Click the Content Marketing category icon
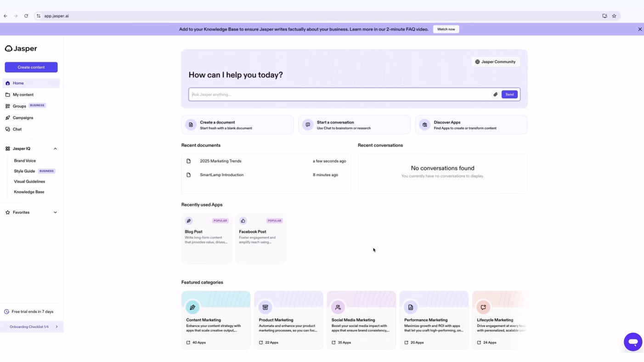Screen dimensions: 644x362 coord(192,307)
